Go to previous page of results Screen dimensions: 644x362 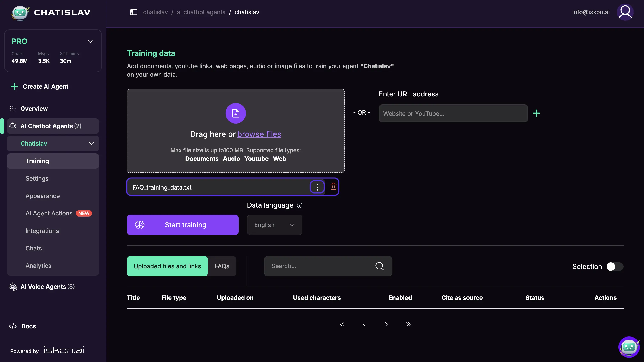tap(364, 324)
